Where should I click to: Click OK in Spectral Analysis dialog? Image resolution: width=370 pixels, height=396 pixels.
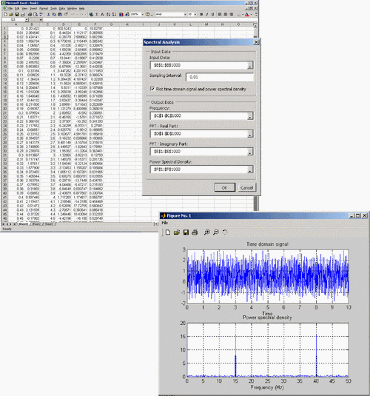pos(224,188)
